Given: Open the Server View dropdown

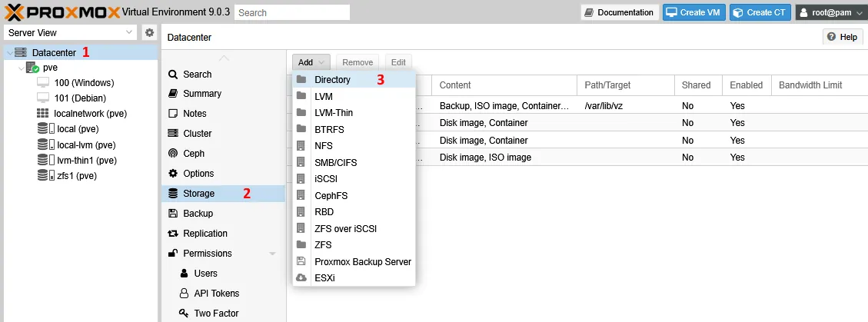Looking at the screenshot, I should (70, 32).
